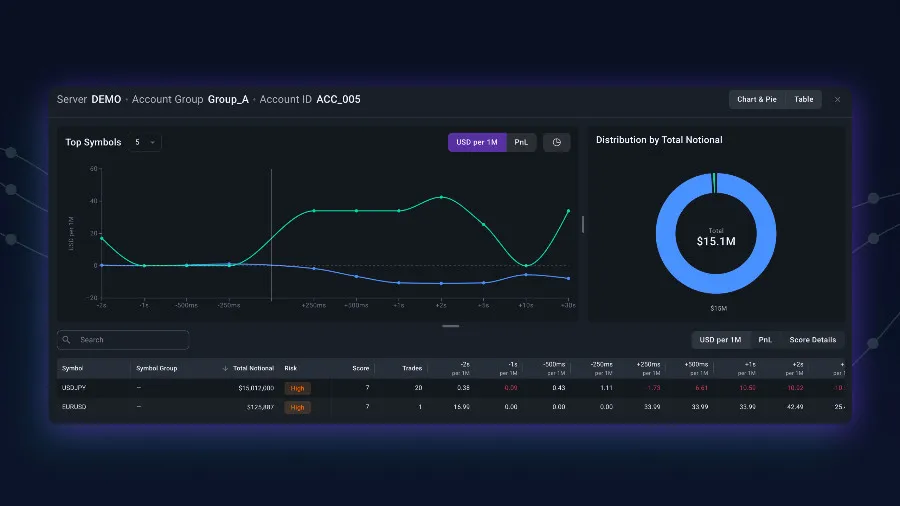Click the High risk badge for EURUSD

coord(297,407)
